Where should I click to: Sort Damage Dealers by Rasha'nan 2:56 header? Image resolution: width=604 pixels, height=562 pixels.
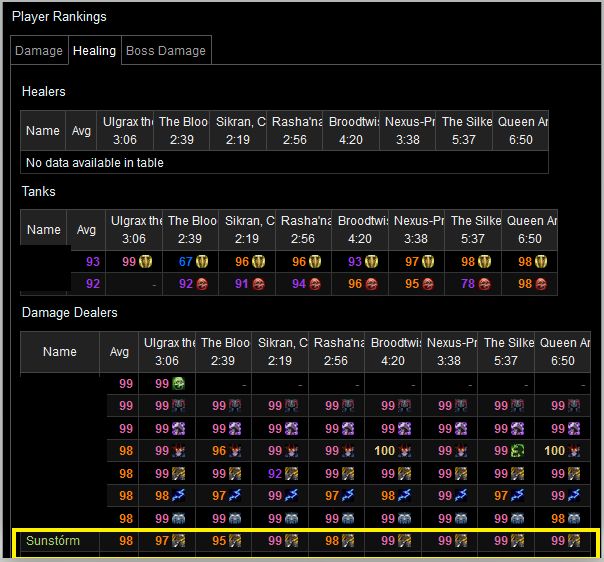(336, 352)
